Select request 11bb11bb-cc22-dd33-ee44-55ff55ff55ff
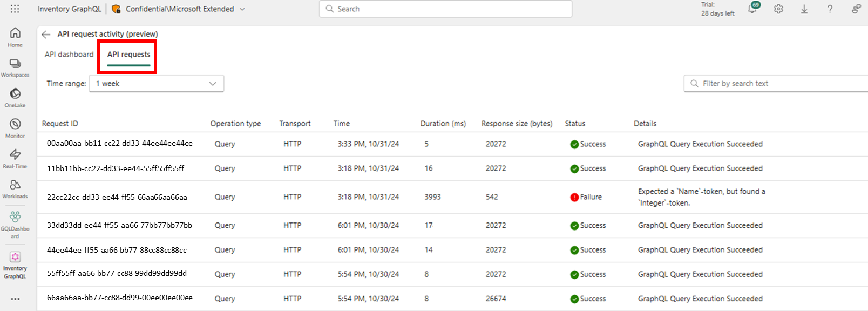This screenshot has height=311, width=868. coord(116,168)
